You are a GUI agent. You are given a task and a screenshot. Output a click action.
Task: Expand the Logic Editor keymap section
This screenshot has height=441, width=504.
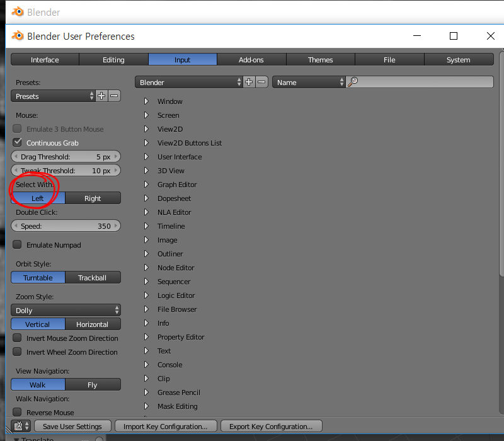coord(146,295)
